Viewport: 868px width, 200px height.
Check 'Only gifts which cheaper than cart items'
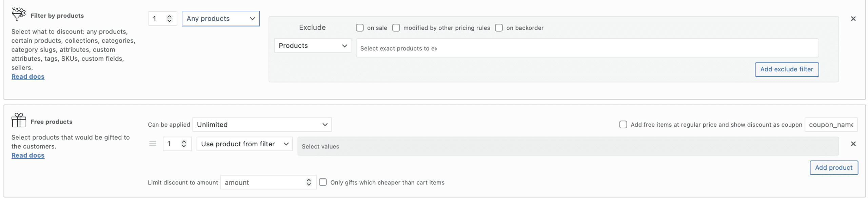pos(323,182)
